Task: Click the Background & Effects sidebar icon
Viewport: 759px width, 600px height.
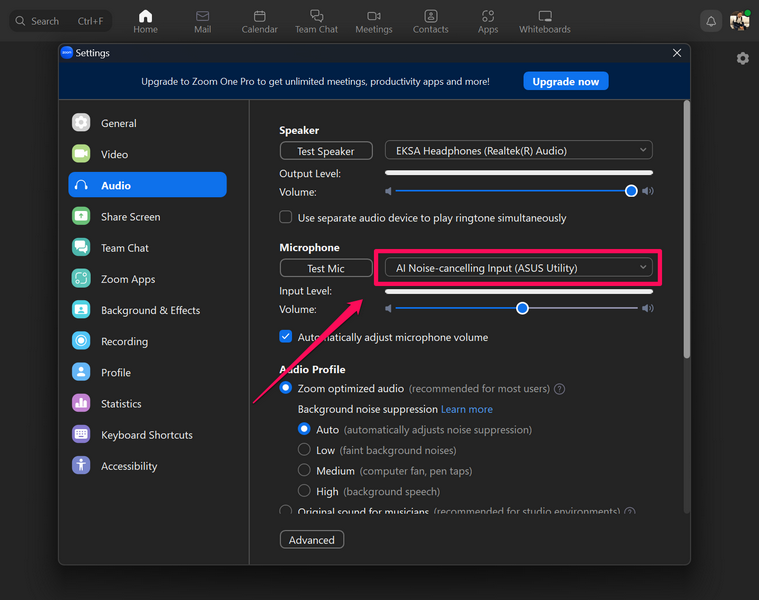Action: tap(81, 310)
